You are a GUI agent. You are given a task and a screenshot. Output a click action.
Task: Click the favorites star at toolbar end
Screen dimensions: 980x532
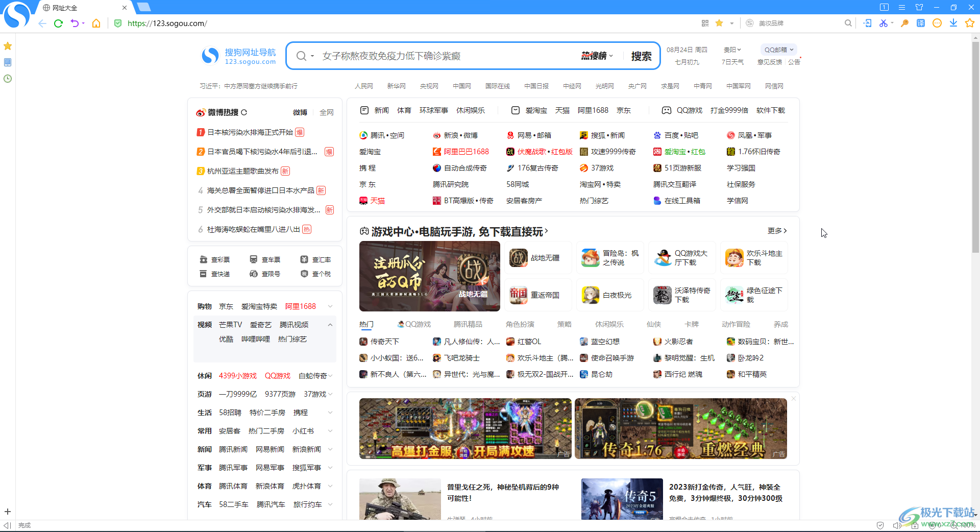click(x=970, y=23)
